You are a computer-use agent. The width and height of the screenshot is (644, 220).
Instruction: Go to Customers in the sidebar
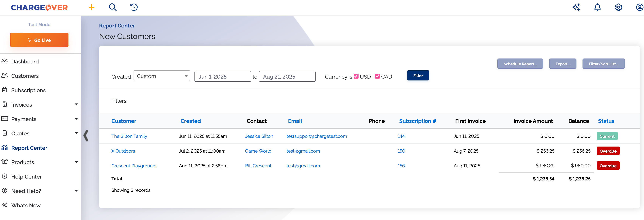click(x=25, y=76)
